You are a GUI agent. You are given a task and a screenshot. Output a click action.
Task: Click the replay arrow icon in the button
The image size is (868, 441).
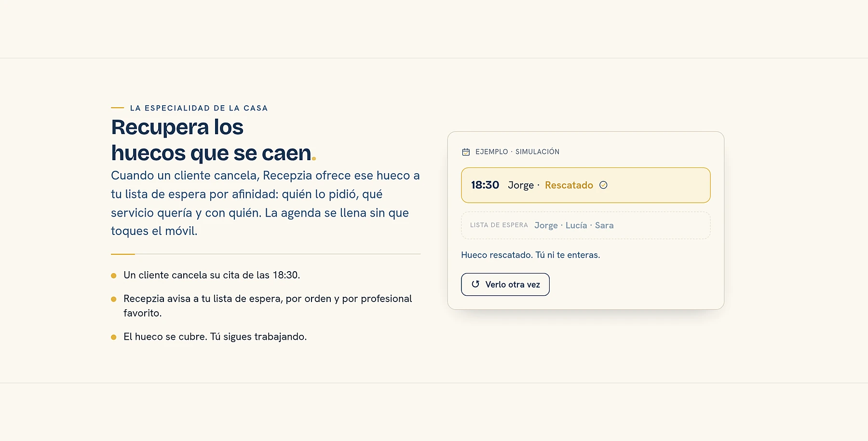click(475, 284)
